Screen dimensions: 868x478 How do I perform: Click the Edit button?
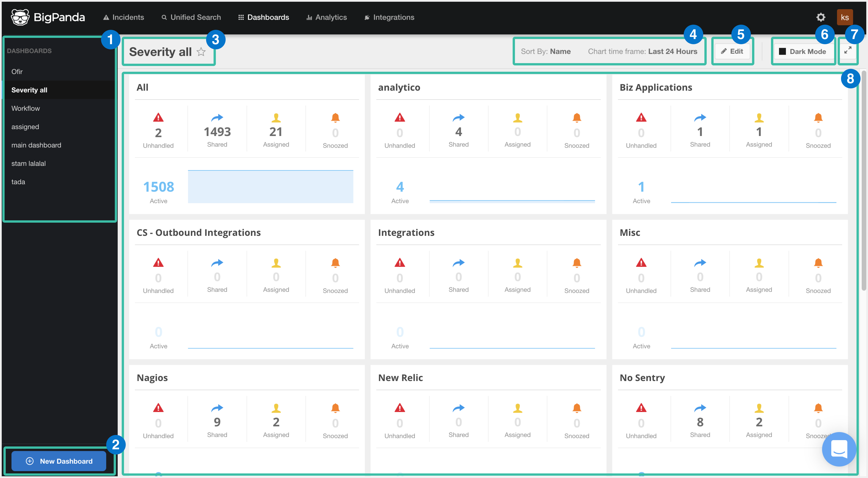732,51
